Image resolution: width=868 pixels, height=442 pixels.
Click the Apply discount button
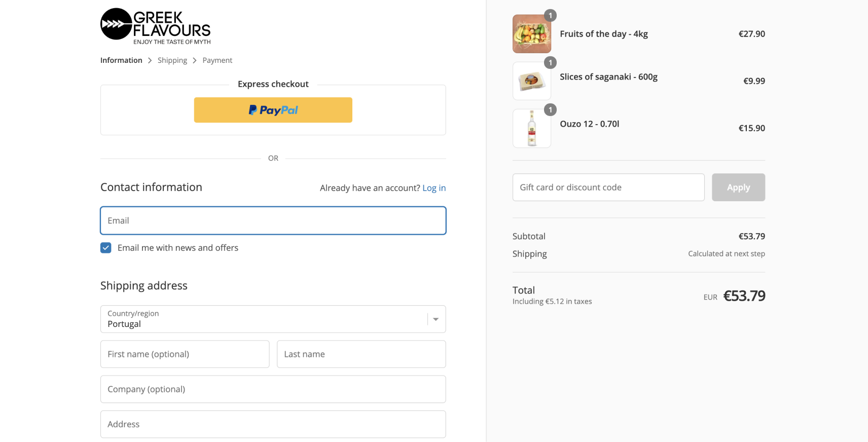pos(738,188)
